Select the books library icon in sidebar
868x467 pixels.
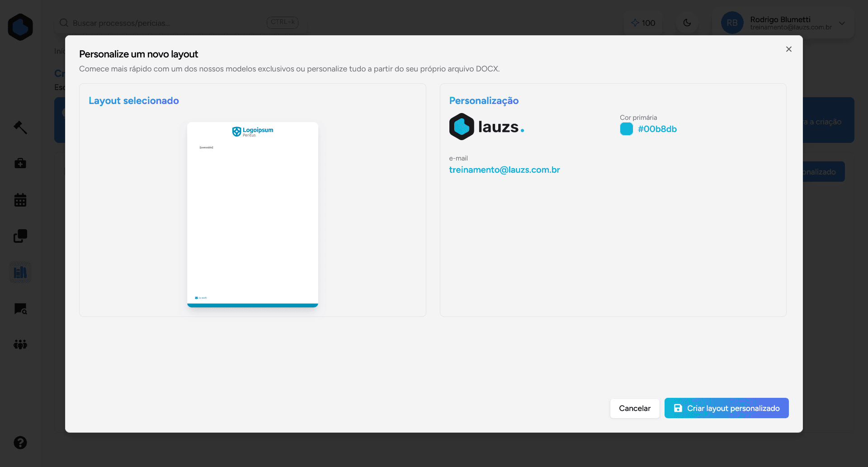(x=20, y=273)
